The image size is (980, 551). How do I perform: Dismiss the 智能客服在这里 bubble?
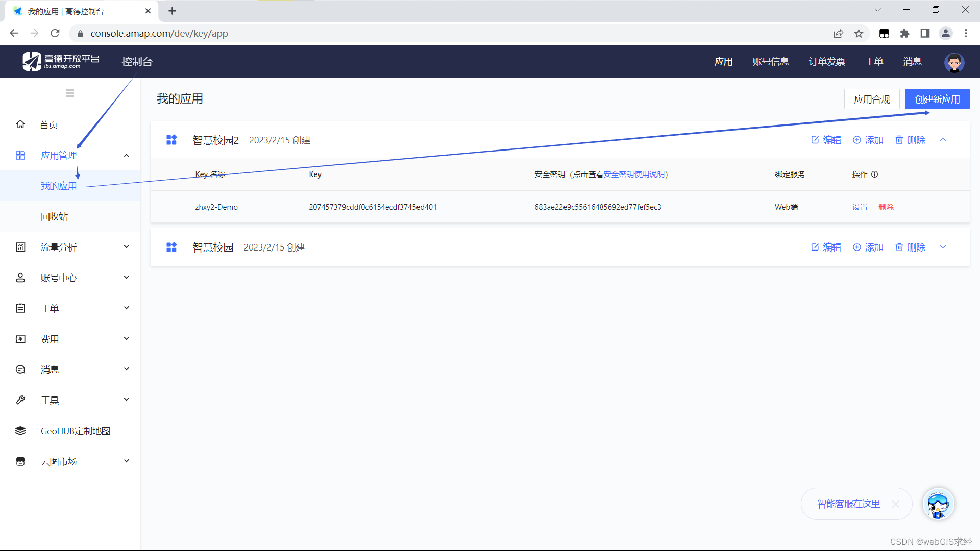click(895, 504)
